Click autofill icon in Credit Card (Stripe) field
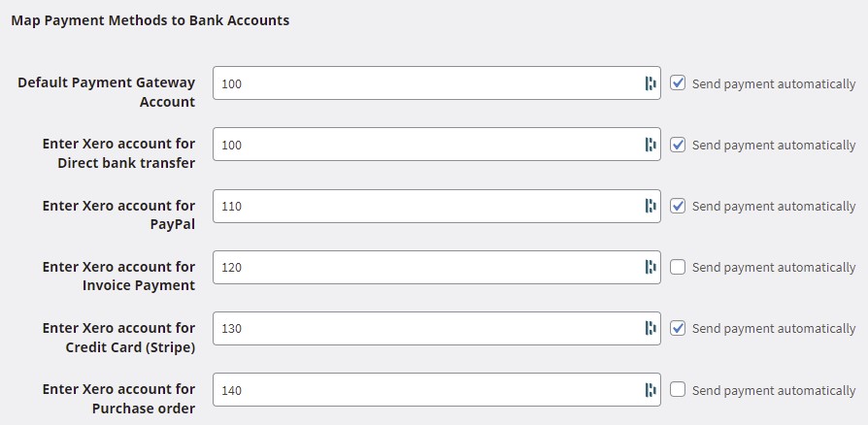This screenshot has height=425, width=868. [x=650, y=328]
